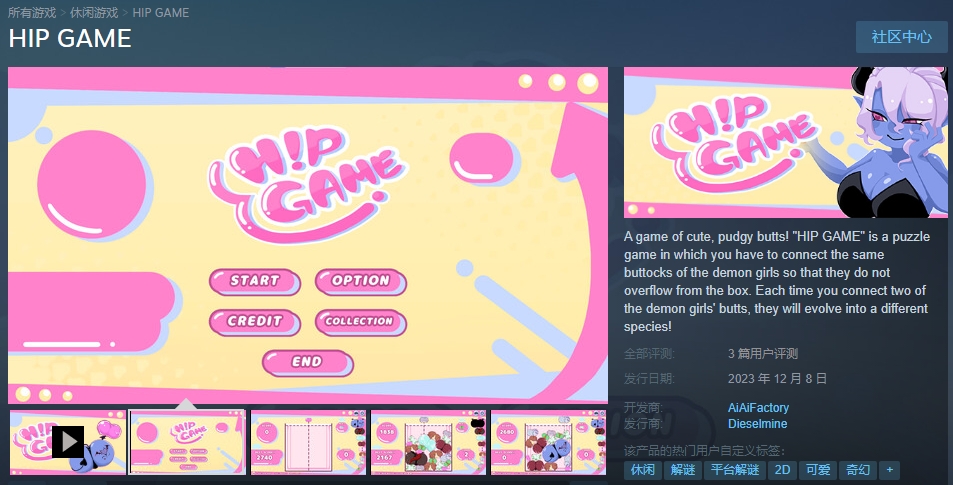Screen dimensions: 953x485
Task: Go to 所有游戏 breadcrumb link
Action: point(32,13)
